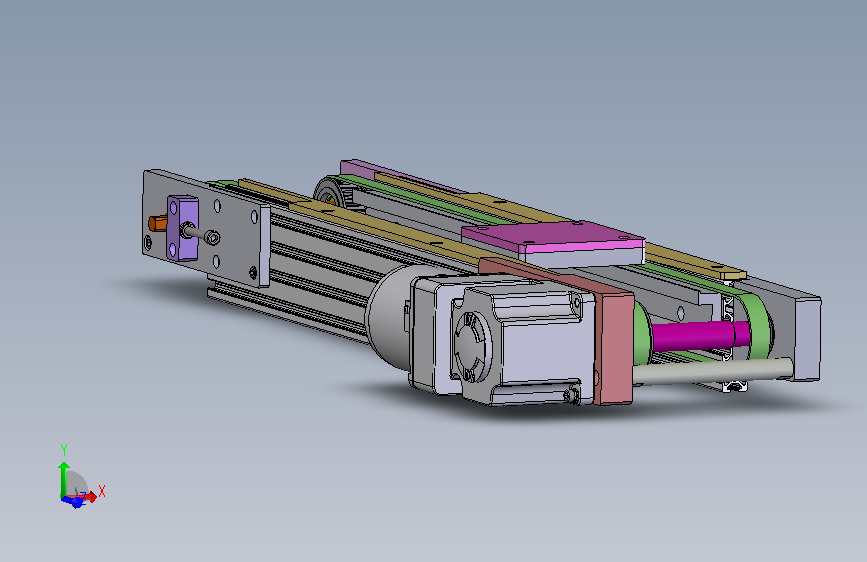Select the magenta drive shaft

pyautogui.click(x=700, y=335)
